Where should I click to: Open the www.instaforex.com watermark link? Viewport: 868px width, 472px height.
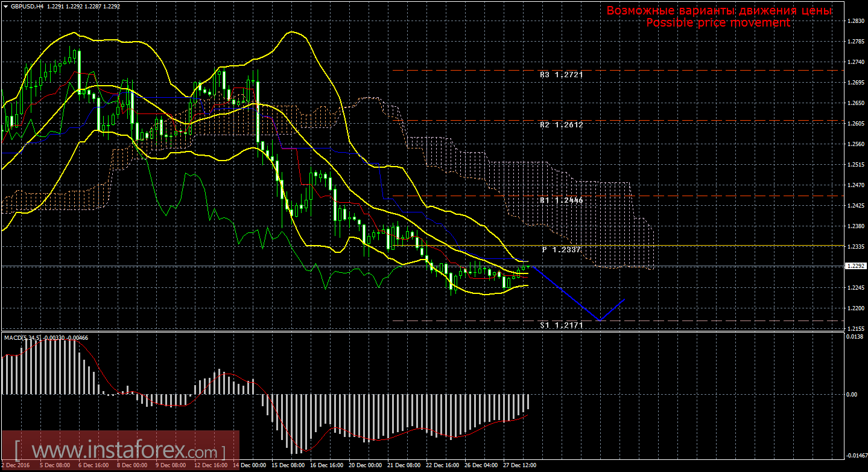click(119, 450)
